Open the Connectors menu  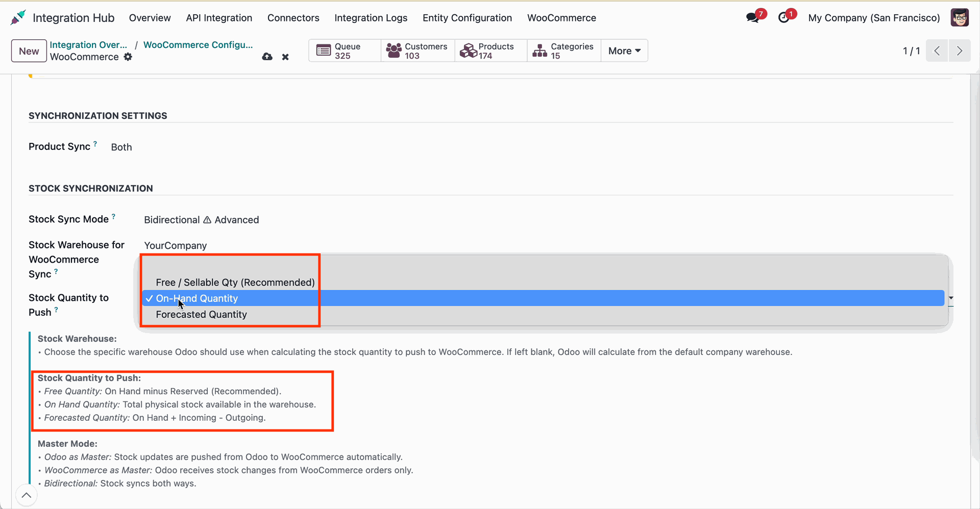pyautogui.click(x=293, y=18)
